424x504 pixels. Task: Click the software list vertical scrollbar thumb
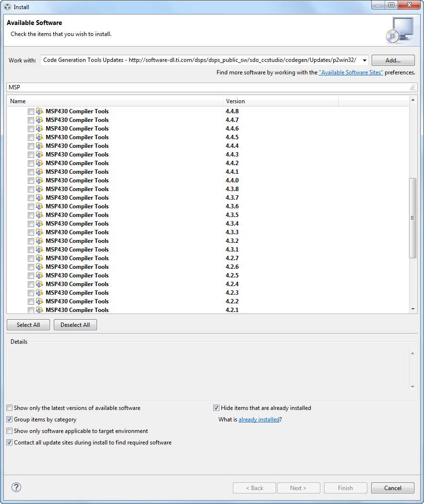tap(413, 218)
